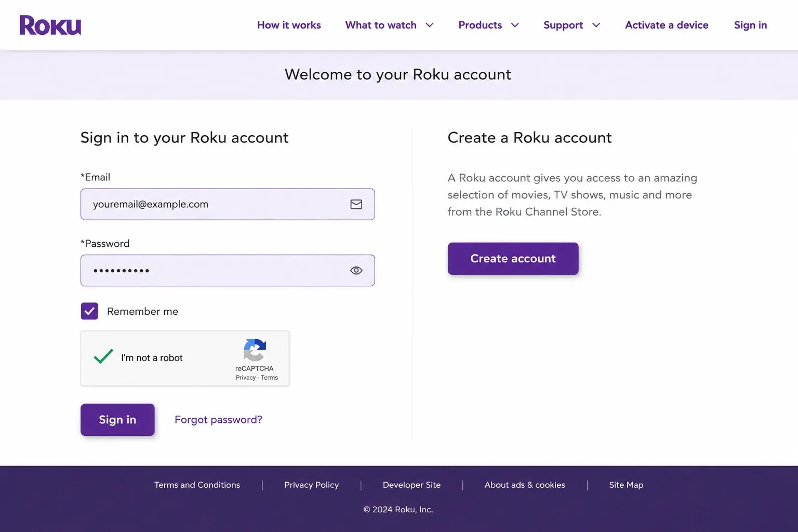Open Privacy Policy footer link
Viewport: 798px width, 532px height.
tap(311, 485)
